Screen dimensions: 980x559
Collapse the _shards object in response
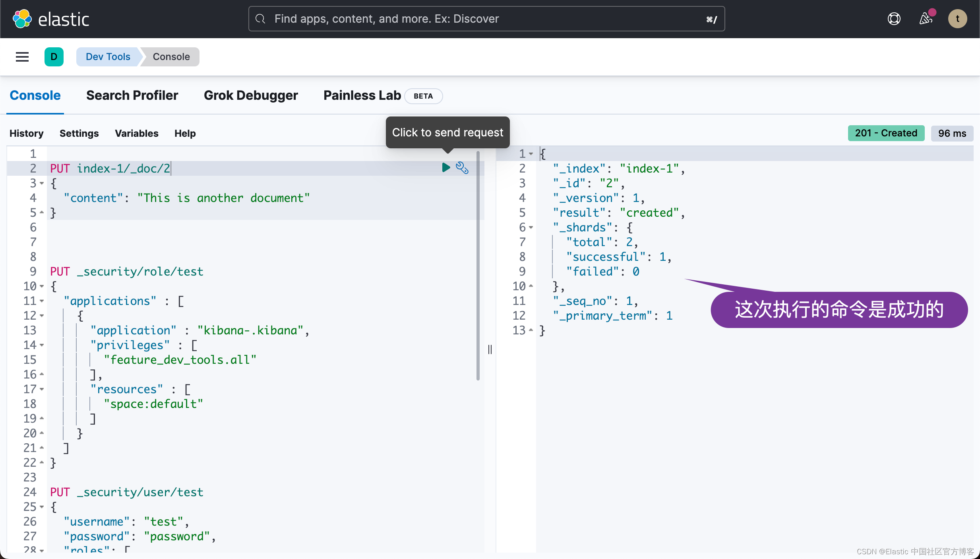[x=531, y=227]
